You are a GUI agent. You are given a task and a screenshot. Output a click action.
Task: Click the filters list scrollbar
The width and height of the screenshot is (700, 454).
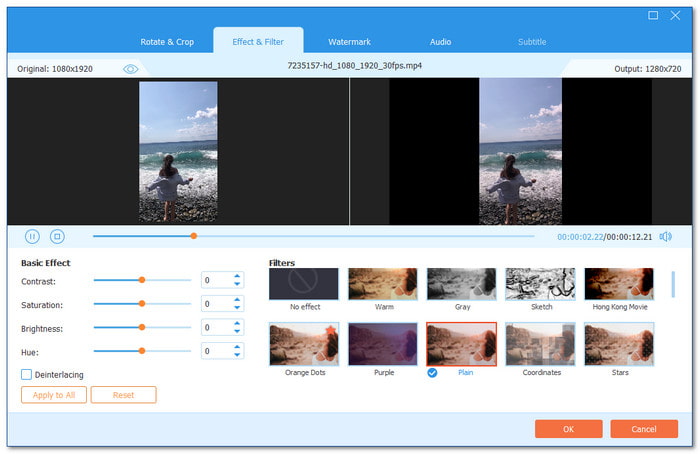tap(673, 284)
